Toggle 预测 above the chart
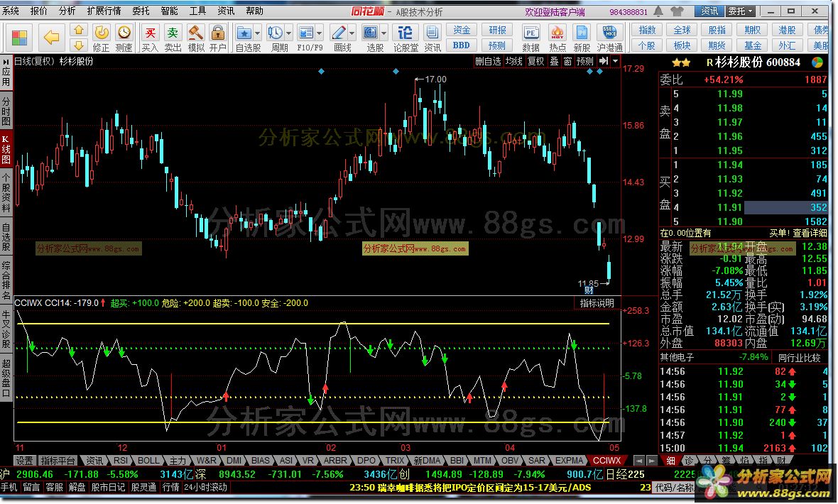Viewport: 838px width, 504px height. pos(585,62)
